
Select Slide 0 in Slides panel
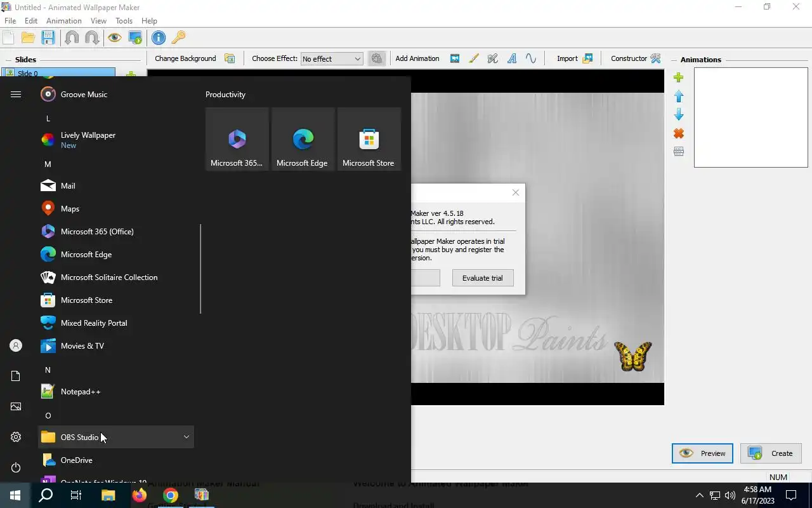58,73
